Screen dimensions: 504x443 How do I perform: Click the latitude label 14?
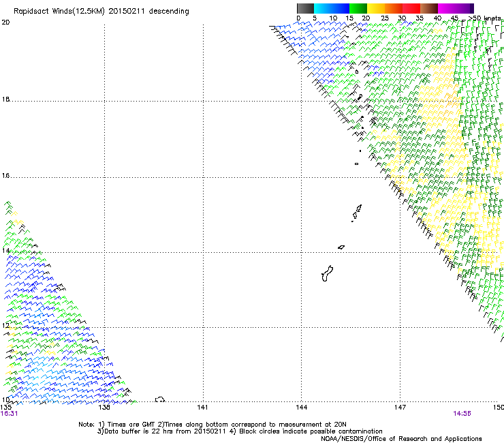5,250
